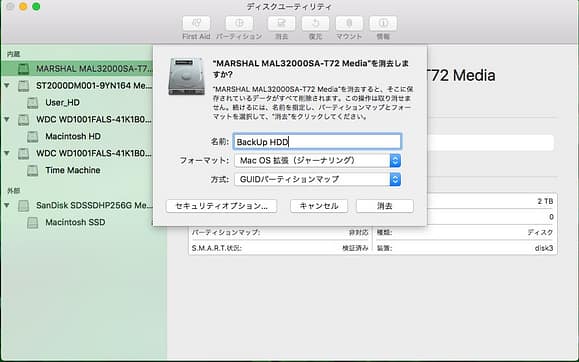Viewport: 579px width, 362px height.
Task: Click the Macintosh SSD volume icon
Action: coord(32,222)
